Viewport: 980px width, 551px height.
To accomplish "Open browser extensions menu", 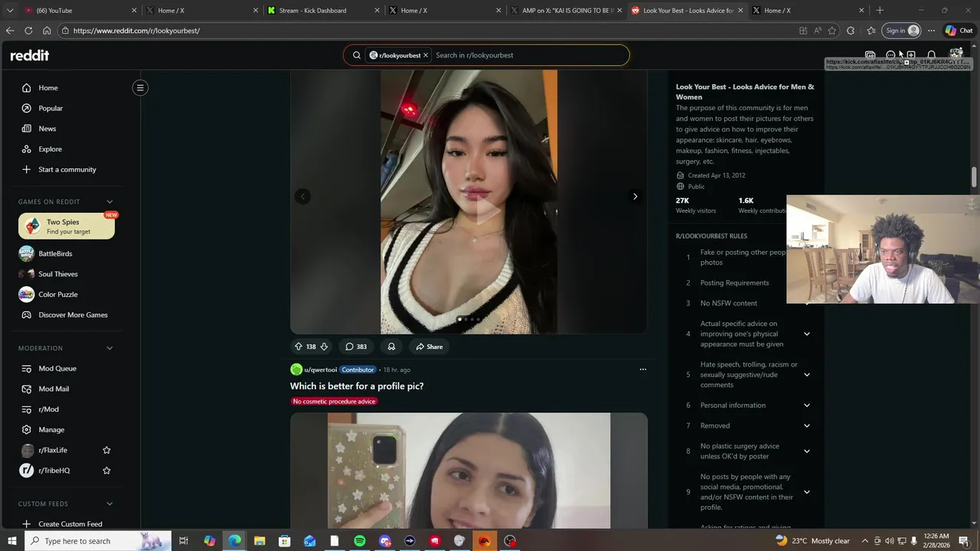I will pyautogui.click(x=851, y=31).
